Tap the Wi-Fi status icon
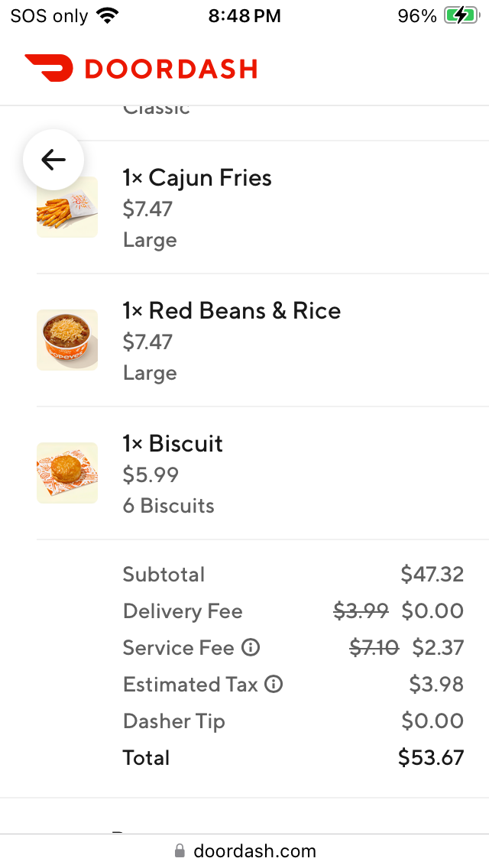 click(108, 16)
